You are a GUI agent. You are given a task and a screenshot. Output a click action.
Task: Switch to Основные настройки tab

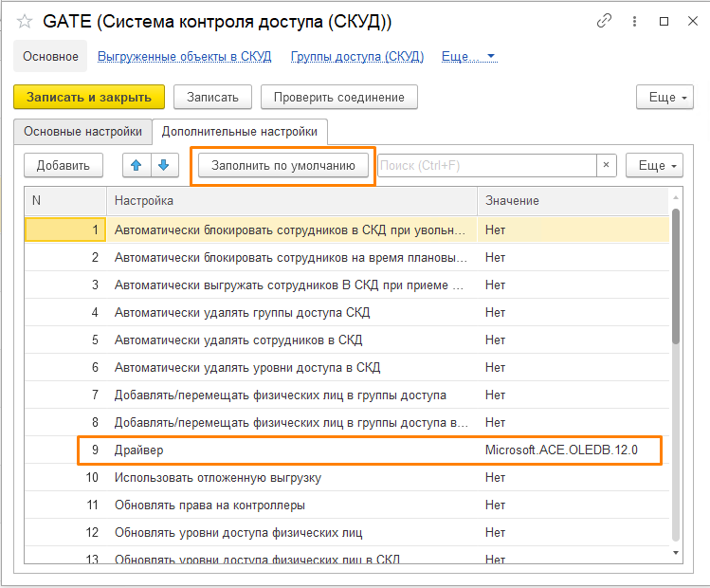(82, 132)
